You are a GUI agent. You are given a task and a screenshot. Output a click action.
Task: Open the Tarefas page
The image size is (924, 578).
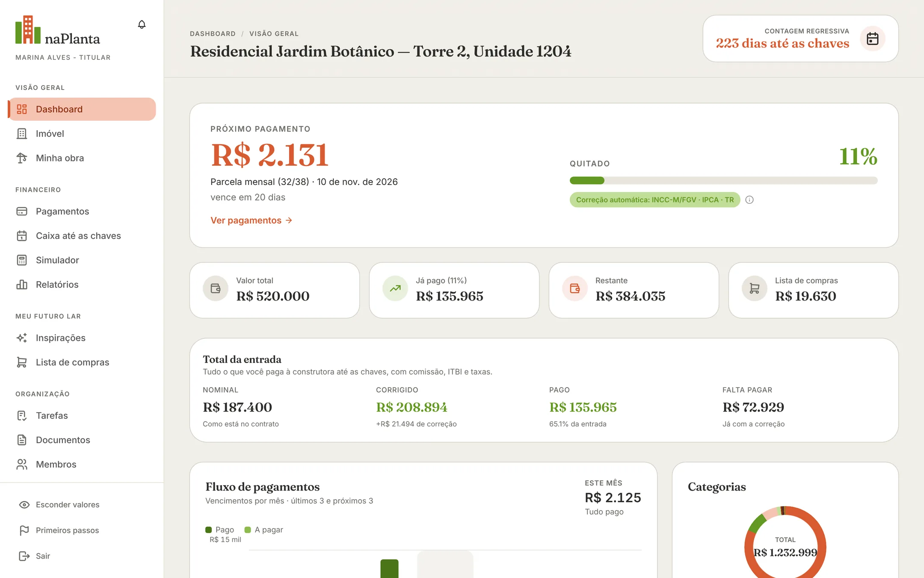(x=82, y=415)
